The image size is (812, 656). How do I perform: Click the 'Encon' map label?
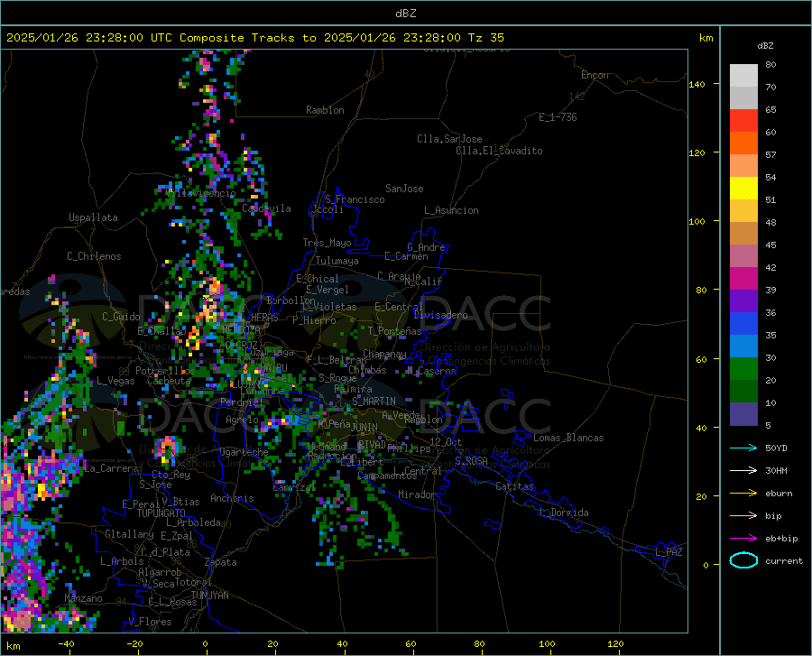pos(595,75)
